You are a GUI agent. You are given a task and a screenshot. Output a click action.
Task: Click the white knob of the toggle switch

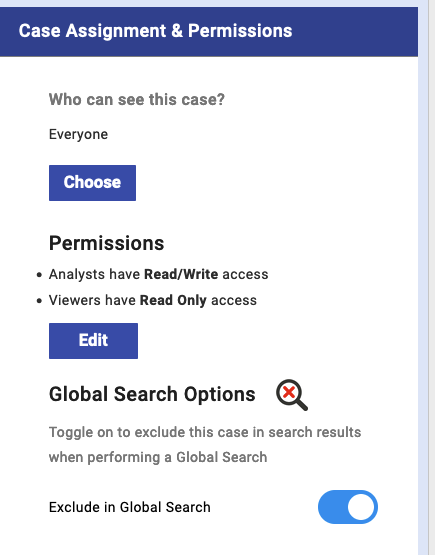point(361,507)
